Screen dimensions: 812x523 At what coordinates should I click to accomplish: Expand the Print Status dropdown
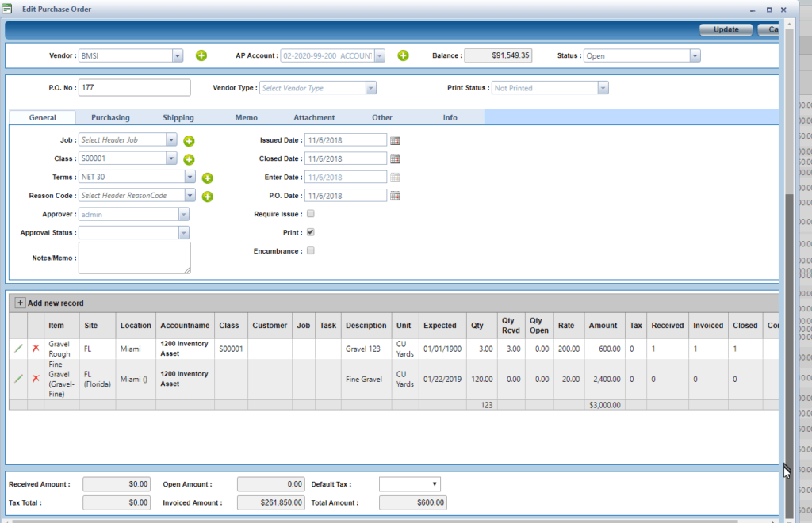pos(603,88)
